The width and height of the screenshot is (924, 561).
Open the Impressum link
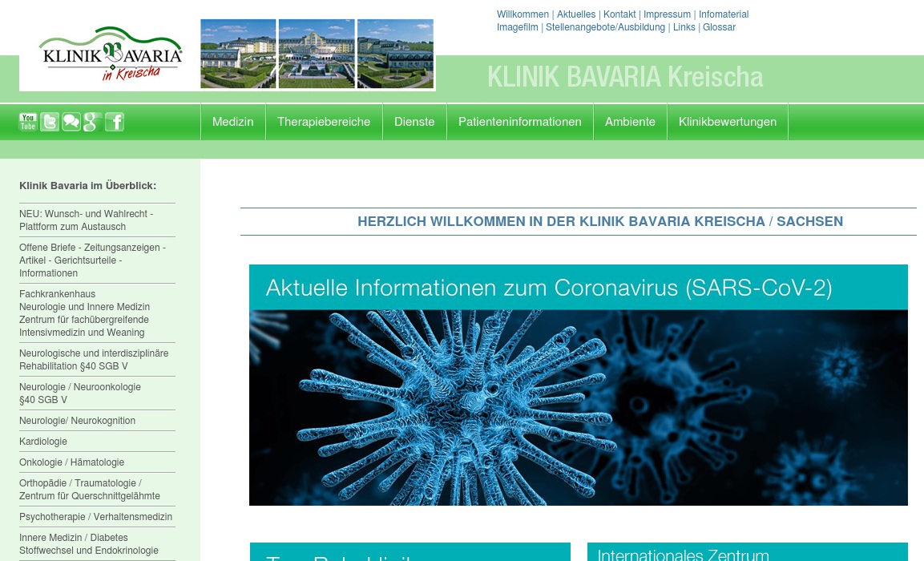point(667,14)
